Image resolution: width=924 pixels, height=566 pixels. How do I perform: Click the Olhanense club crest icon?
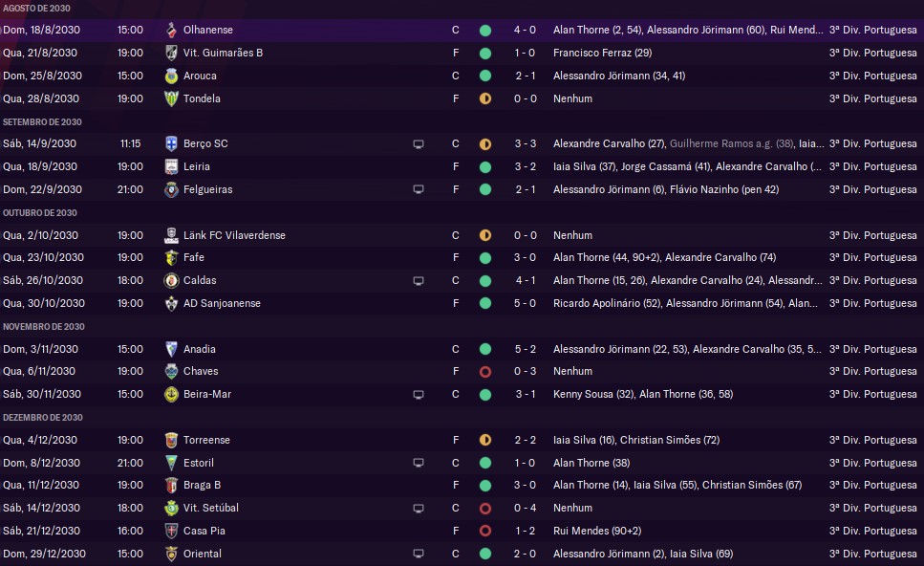click(171, 30)
